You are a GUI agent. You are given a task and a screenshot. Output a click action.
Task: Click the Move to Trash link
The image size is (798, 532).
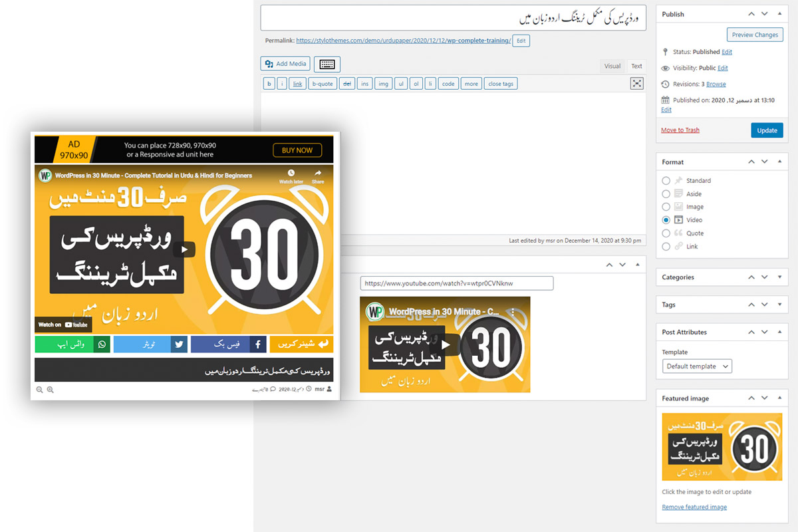coord(680,130)
